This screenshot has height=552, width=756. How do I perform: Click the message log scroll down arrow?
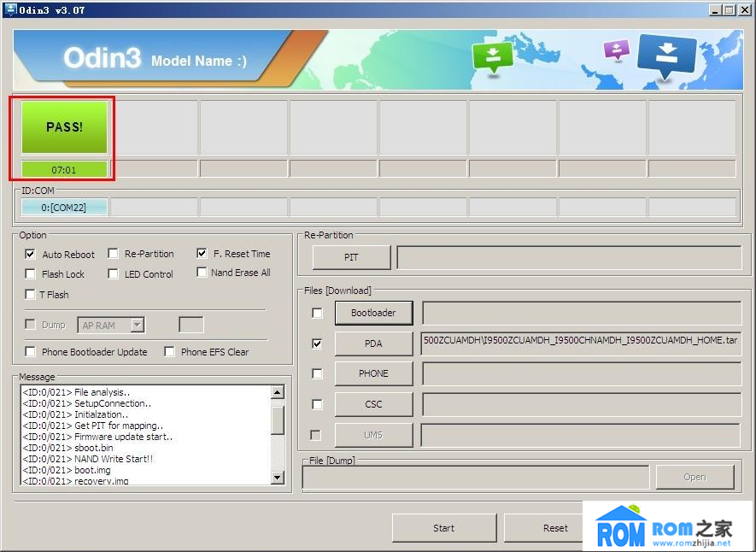(278, 478)
